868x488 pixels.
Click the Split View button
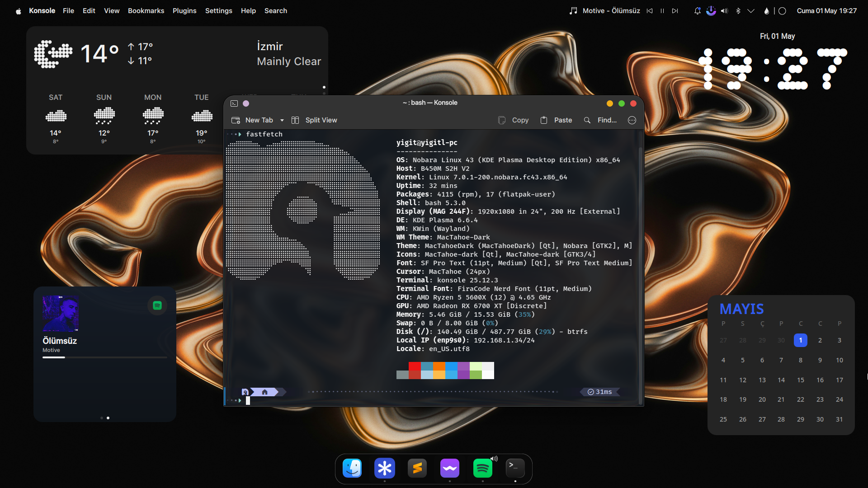[314, 120]
